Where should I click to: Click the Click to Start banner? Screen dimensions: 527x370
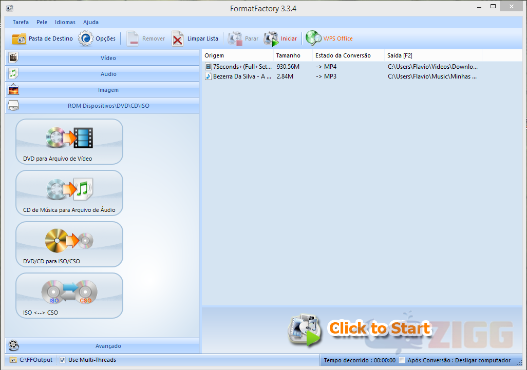point(360,329)
